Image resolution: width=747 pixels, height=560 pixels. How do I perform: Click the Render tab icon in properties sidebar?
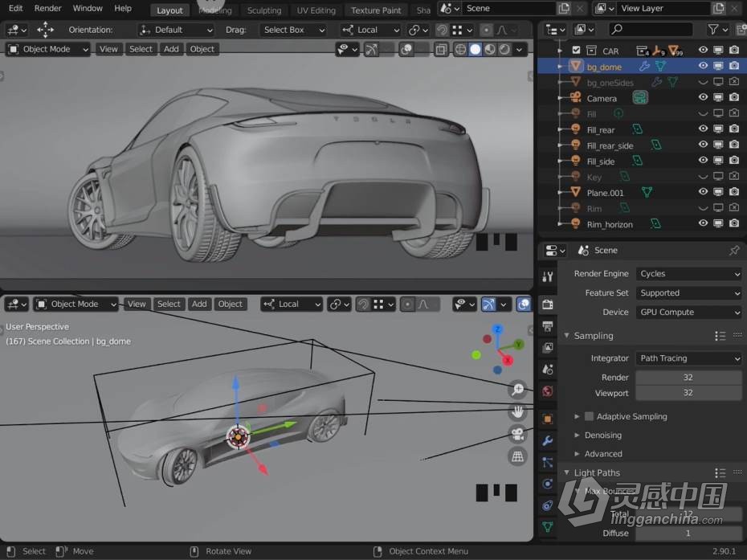click(547, 304)
